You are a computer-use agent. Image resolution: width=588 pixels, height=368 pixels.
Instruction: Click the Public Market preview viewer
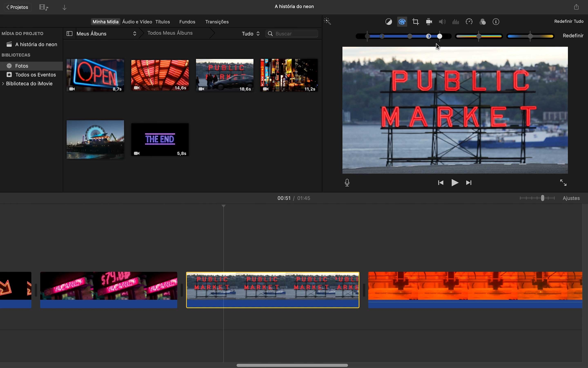455,110
